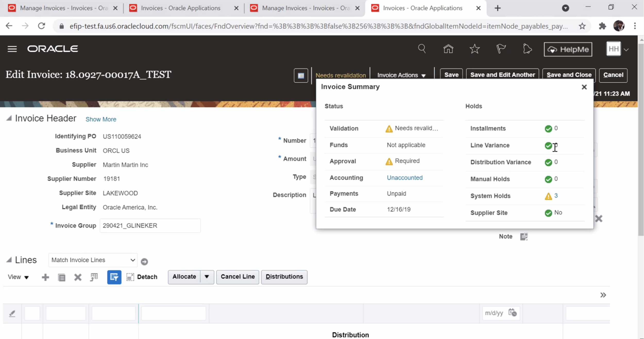Image resolution: width=644 pixels, height=339 pixels.
Task: Click the Invoice Group input field
Action: [x=150, y=226]
